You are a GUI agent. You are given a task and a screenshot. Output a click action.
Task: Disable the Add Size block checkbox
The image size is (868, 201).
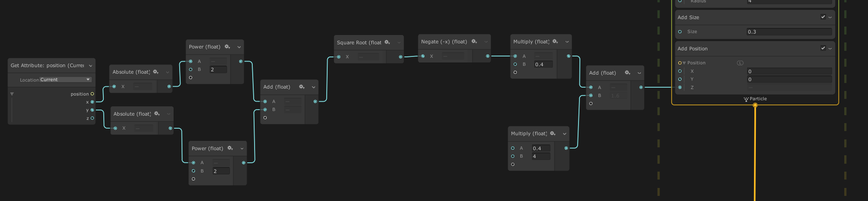823,17
